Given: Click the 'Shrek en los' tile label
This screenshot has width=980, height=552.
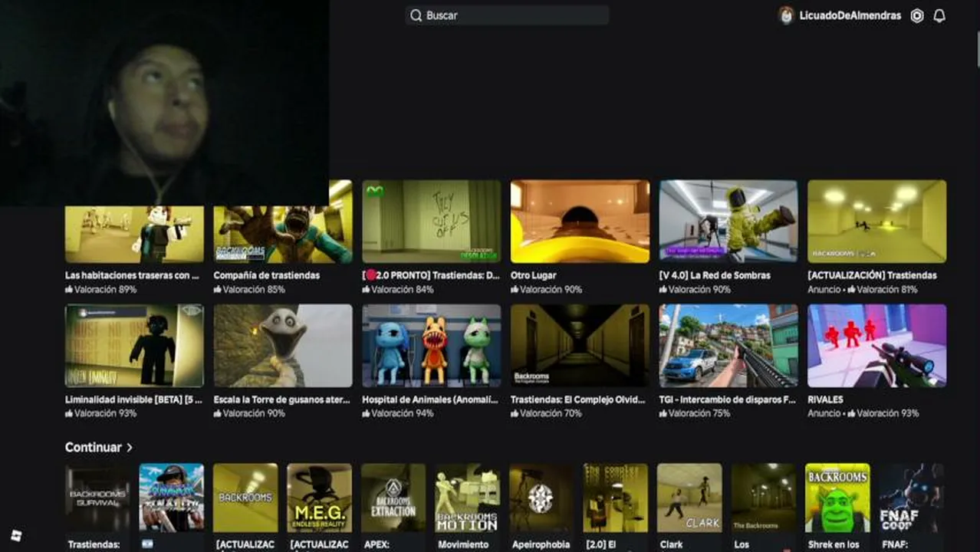Looking at the screenshot, I should [833, 544].
